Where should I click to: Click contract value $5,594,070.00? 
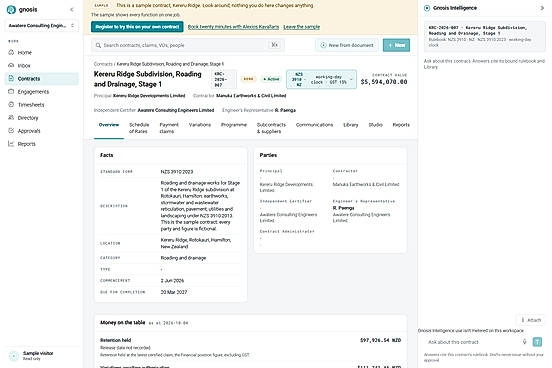[384, 82]
